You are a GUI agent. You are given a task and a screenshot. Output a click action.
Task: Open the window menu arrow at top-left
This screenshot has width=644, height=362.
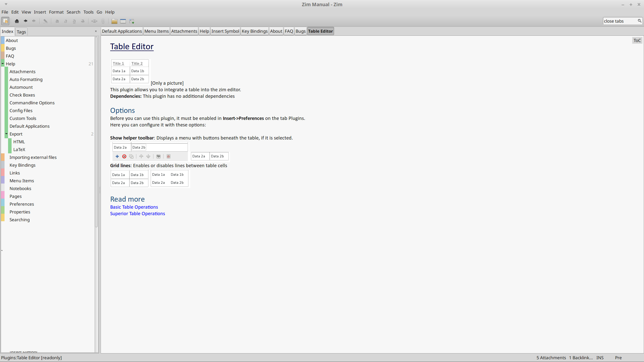(x=6, y=4)
